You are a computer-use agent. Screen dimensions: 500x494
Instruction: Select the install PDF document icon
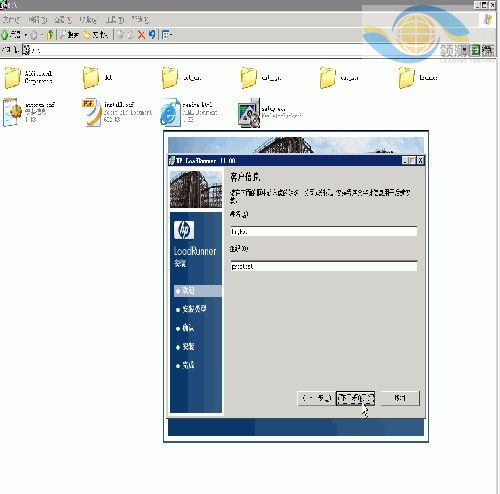coord(91,112)
